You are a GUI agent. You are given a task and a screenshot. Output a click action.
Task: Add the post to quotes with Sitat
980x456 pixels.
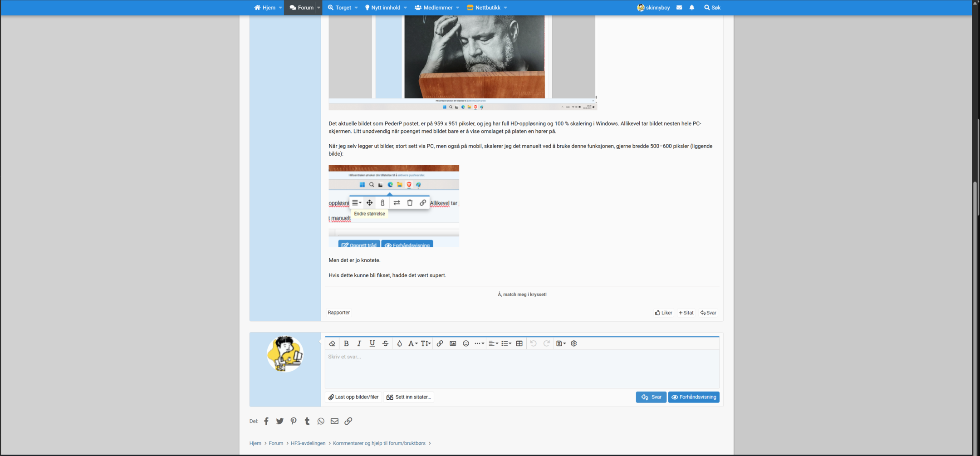[686, 313]
